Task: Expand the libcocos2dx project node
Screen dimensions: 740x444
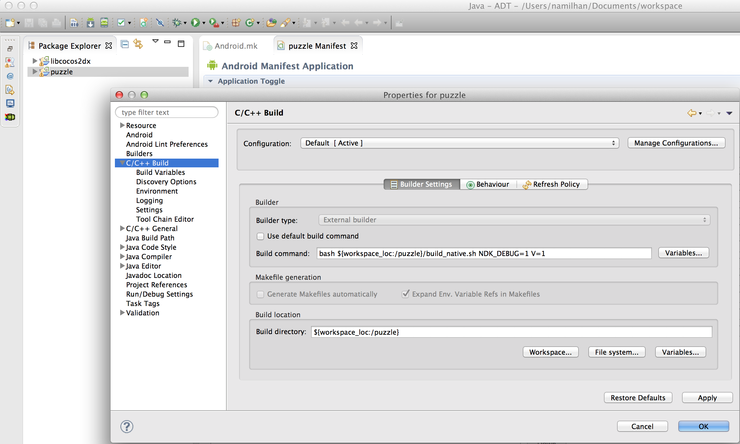Action: pos(34,61)
